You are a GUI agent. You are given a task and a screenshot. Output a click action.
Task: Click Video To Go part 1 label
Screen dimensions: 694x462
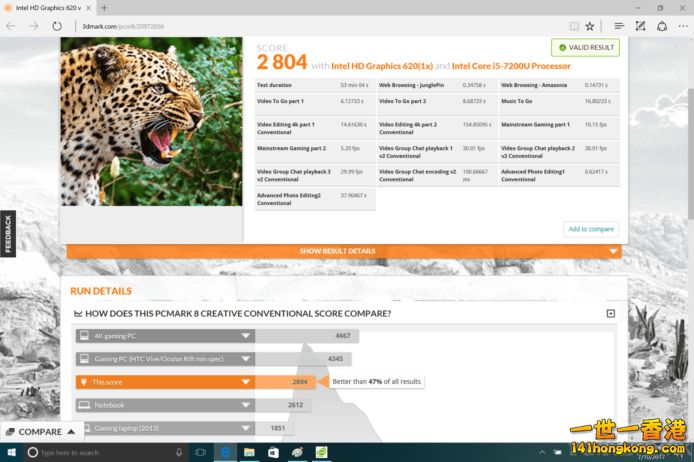(280, 101)
